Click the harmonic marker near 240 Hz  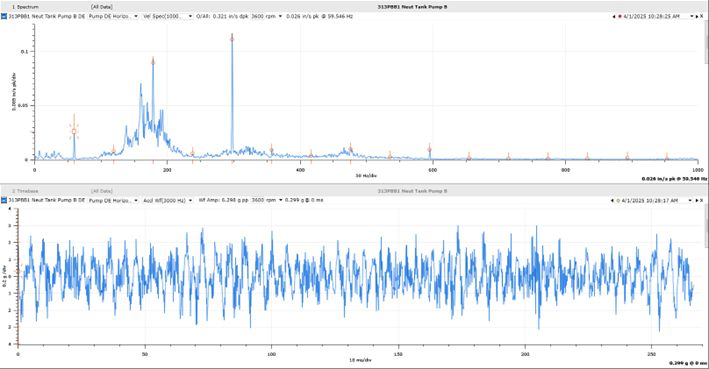(x=193, y=152)
